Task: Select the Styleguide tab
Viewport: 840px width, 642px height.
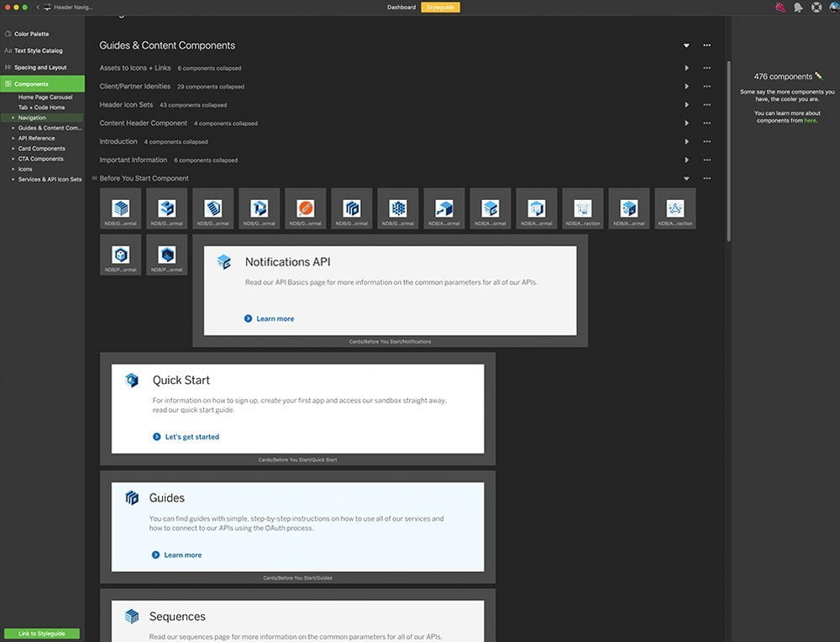Action: pos(440,7)
